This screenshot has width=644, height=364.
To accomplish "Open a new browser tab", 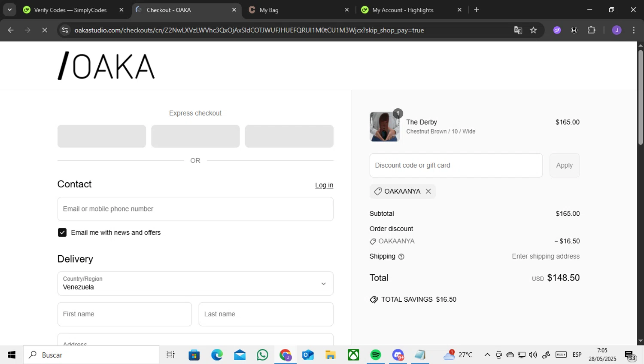I will point(477,9).
